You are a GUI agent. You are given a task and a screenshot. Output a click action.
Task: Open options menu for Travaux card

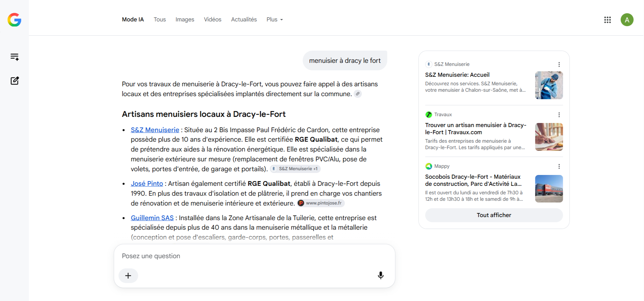[x=559, y=114]
